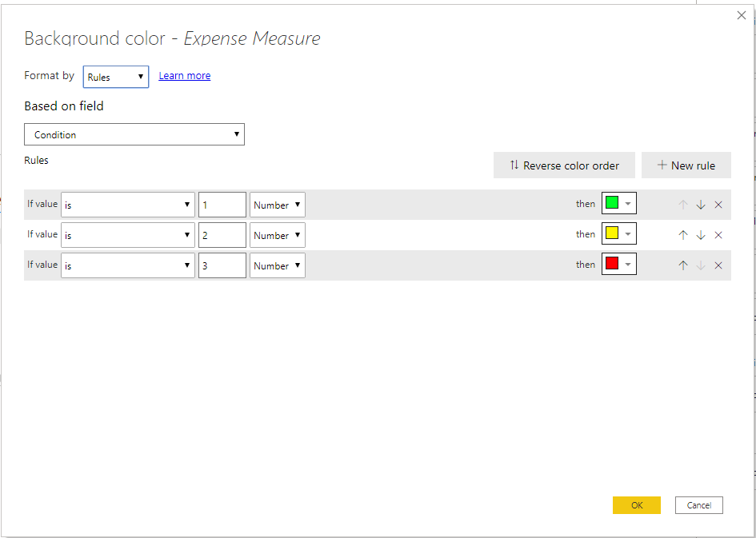Viewport: 756px width, 538px height.
Task: Click the value field containing 2
Action: coord(222,235)
